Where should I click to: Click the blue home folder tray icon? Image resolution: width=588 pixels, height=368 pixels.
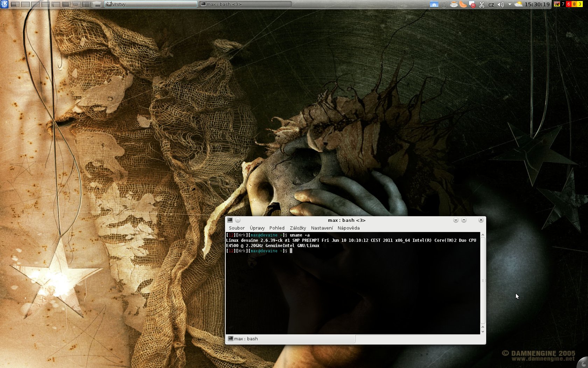point(434,5)
